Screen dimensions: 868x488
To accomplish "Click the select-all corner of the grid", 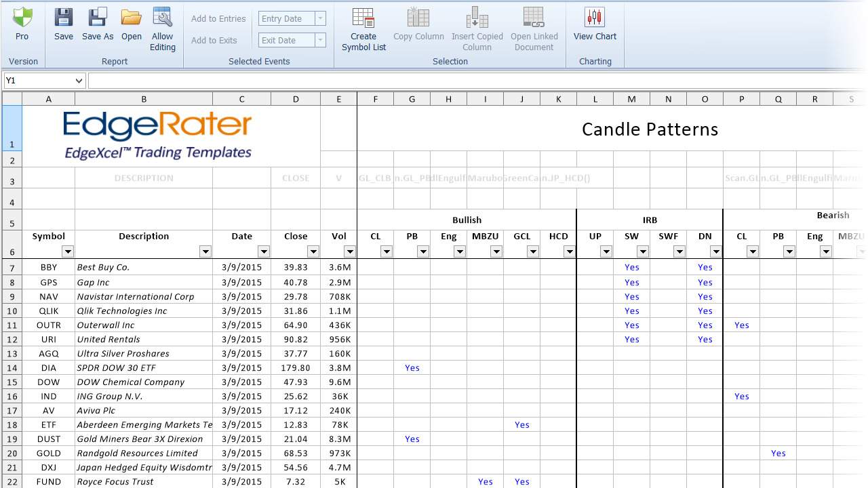I will 12,99.
